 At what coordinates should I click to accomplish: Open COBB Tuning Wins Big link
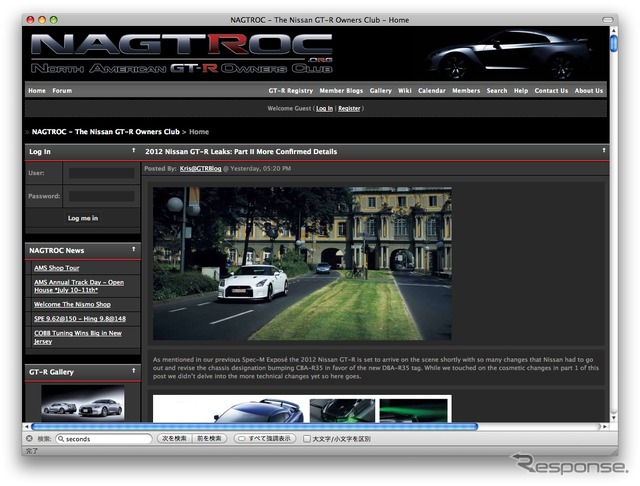78,337
